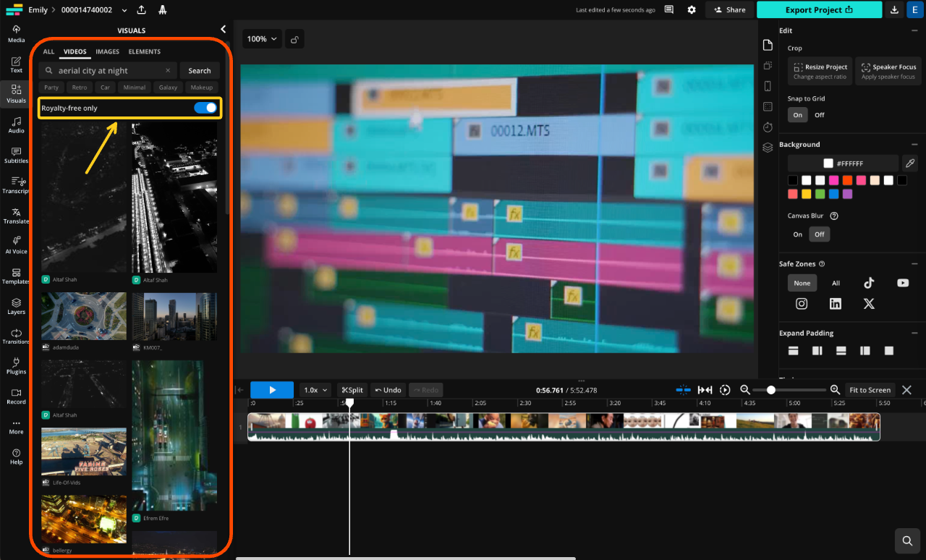Toggle timeline snapping icon
The height and width of the screenshot is (560, 926).
[684, 390]
